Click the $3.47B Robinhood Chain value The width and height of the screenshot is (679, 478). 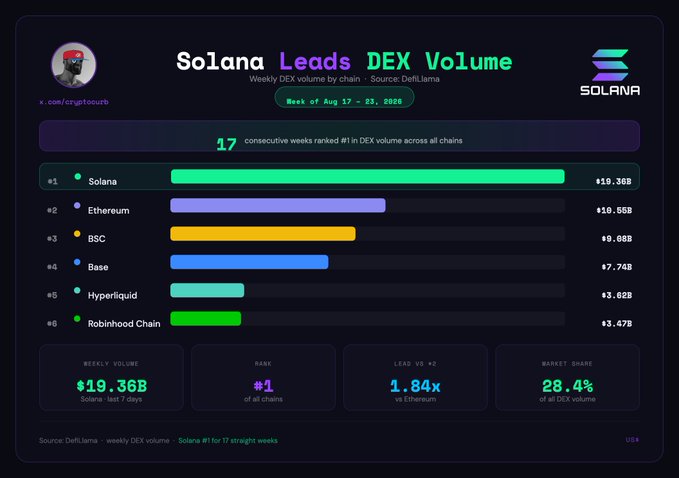617,323
